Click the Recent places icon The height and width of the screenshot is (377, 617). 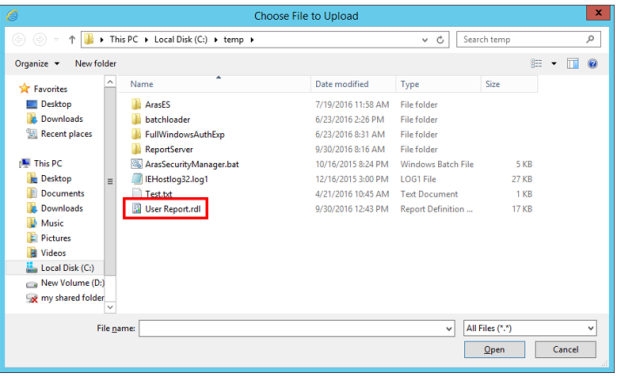pyautogui.click(x=31, y=134)
